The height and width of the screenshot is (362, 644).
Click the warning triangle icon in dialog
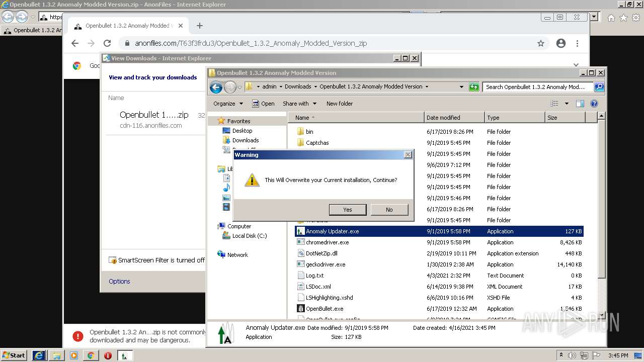click(x=252, y=179)
